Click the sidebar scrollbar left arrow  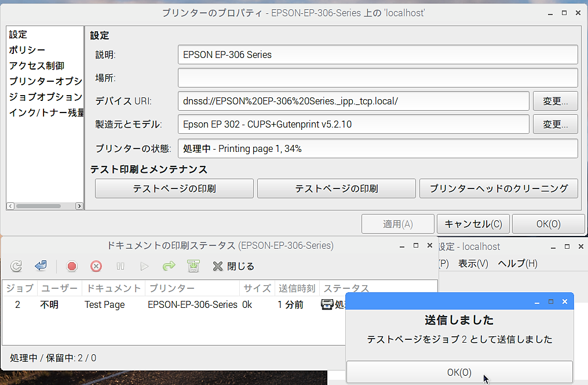click(x=10, y=206)
